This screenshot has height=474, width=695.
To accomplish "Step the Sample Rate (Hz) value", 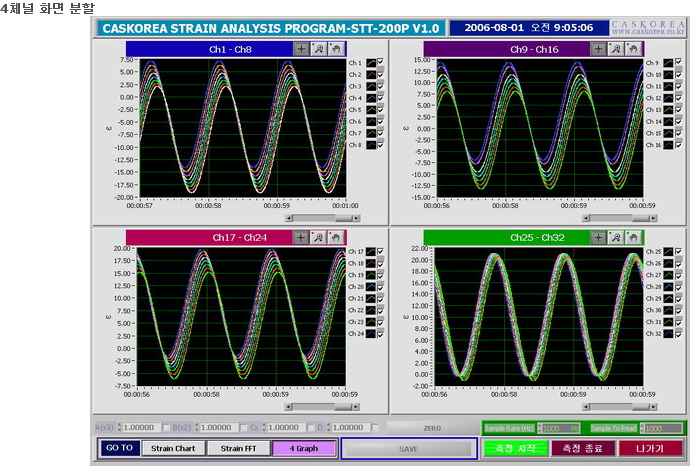I will pos(539,428).
